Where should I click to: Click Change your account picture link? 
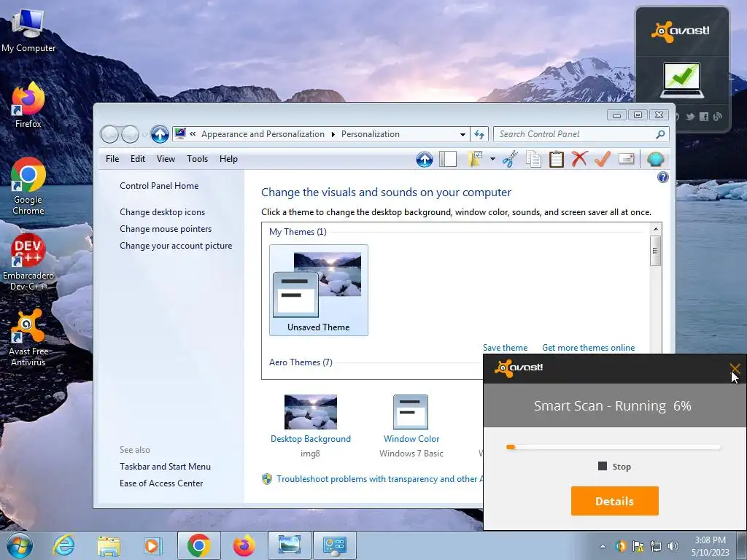(x=176, y=246)
